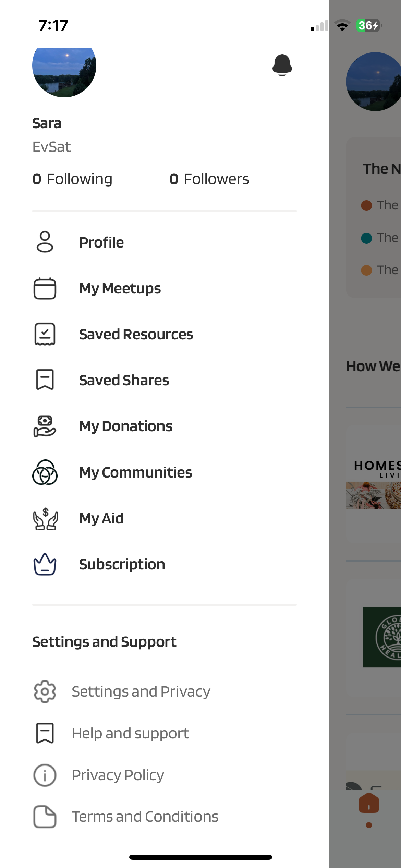The image size is (401, 868).
Task: Tap the Saved Shares bookmark icon
Action: point(45,380)
